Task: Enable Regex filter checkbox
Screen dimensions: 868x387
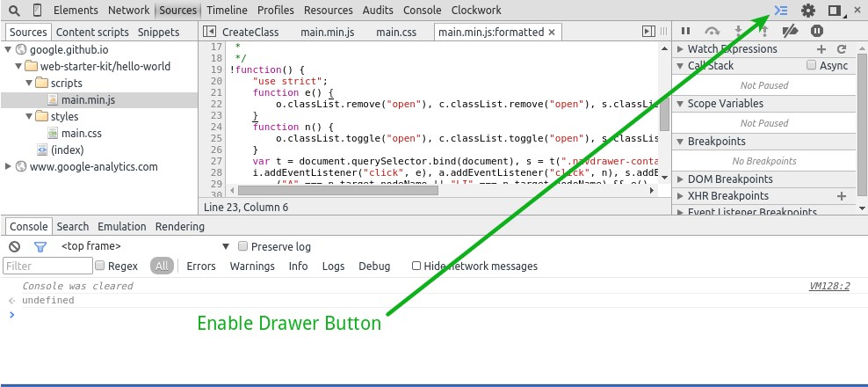Action: click(100, 266)
